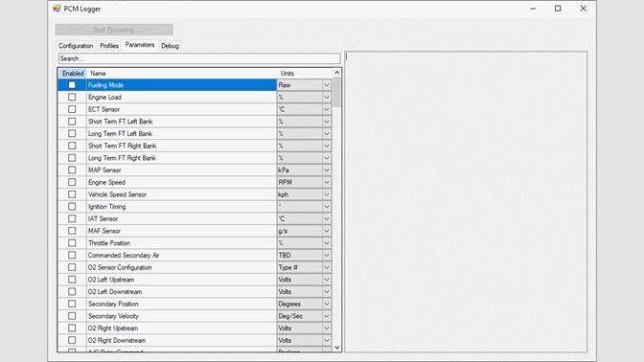Sort by the Name column header
Viewport: 644px width, 362px height.
182,74
